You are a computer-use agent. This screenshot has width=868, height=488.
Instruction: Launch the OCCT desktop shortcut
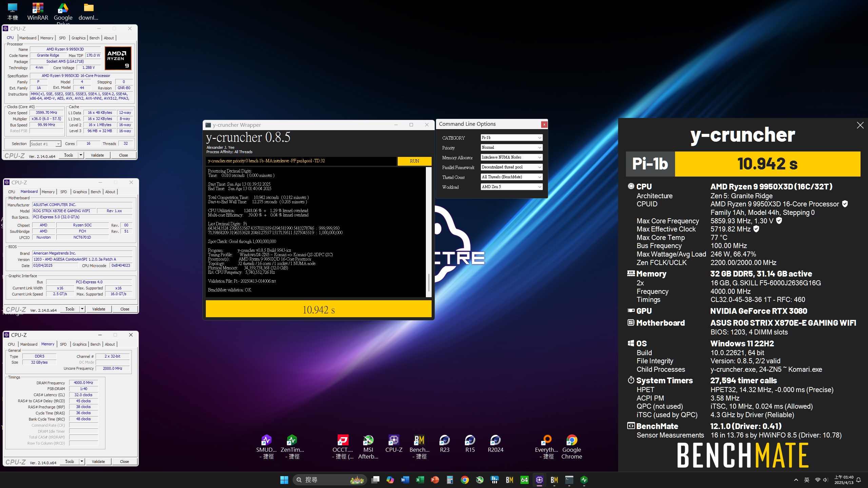click(343, 447)
